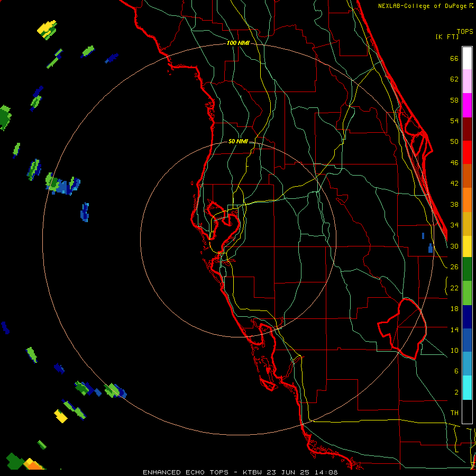476x476 pixels.
Task: Click the legend value '42'
Action: (454, 184)
